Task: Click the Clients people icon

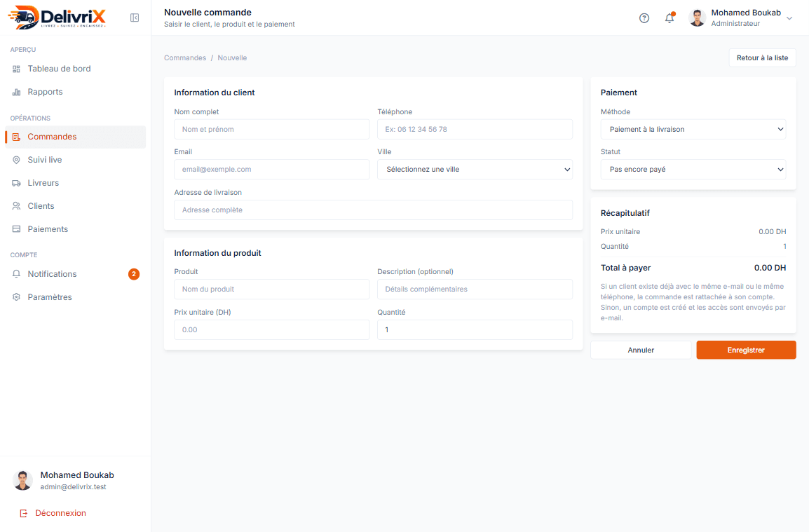Action: (x=17, y=206)
